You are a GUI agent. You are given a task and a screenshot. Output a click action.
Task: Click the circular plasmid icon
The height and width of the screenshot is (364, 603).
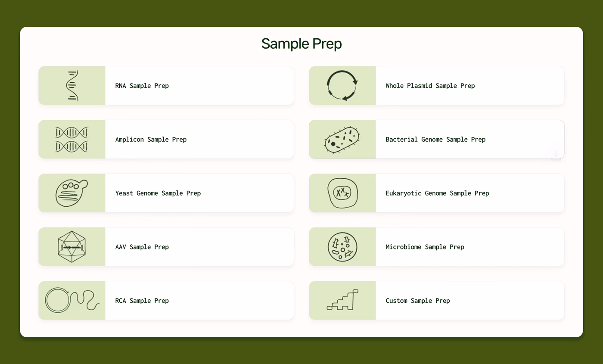342,85
